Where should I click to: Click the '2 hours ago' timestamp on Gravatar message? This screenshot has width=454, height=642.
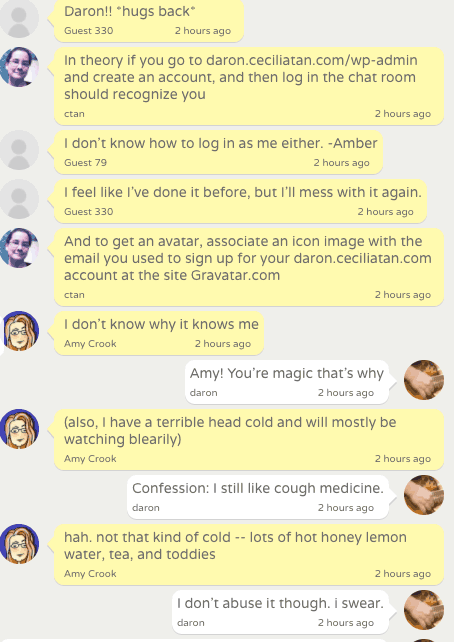403,295
